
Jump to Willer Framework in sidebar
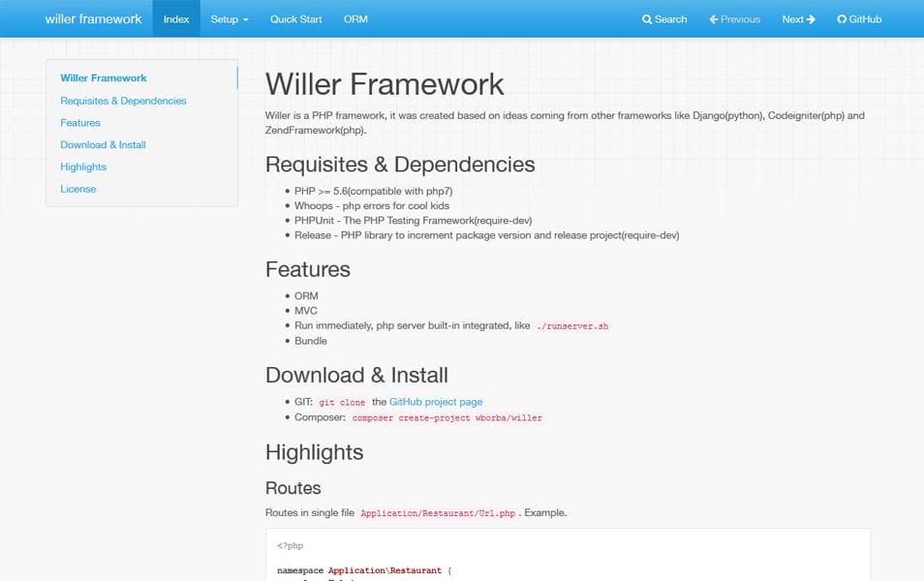(104, 77)
